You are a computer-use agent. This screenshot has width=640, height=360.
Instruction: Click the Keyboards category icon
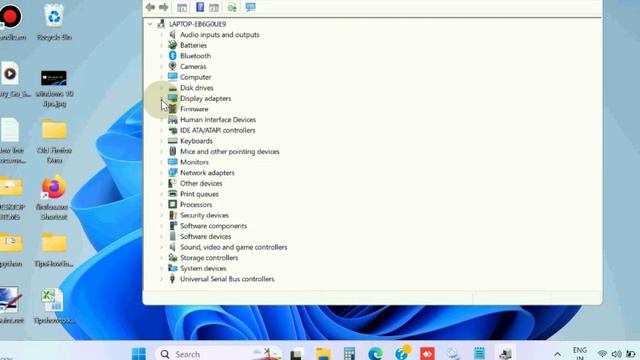[x=173, y=140]
